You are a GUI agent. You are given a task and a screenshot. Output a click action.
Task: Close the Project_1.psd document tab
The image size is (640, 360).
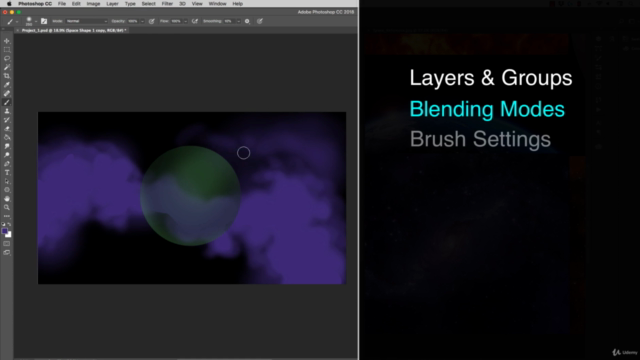(18, 30)
